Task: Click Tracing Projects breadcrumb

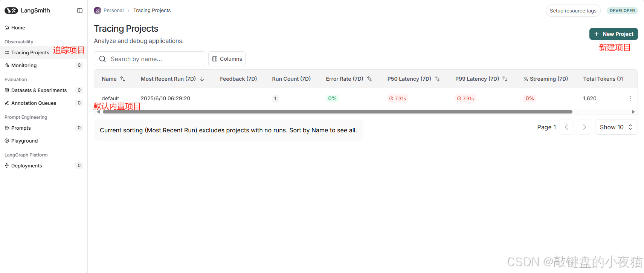Action: (152, 11)
